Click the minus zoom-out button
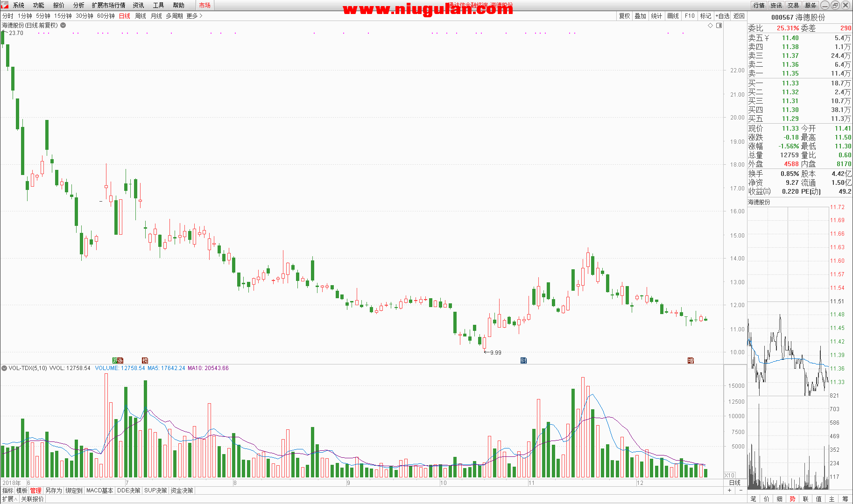853x504 pixels. point(740,490)
